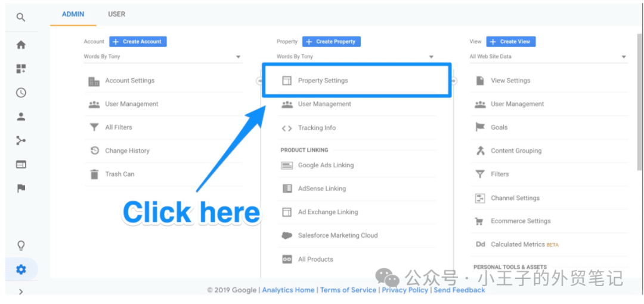
Task: Click the Create View button
Action: (511, 42)
